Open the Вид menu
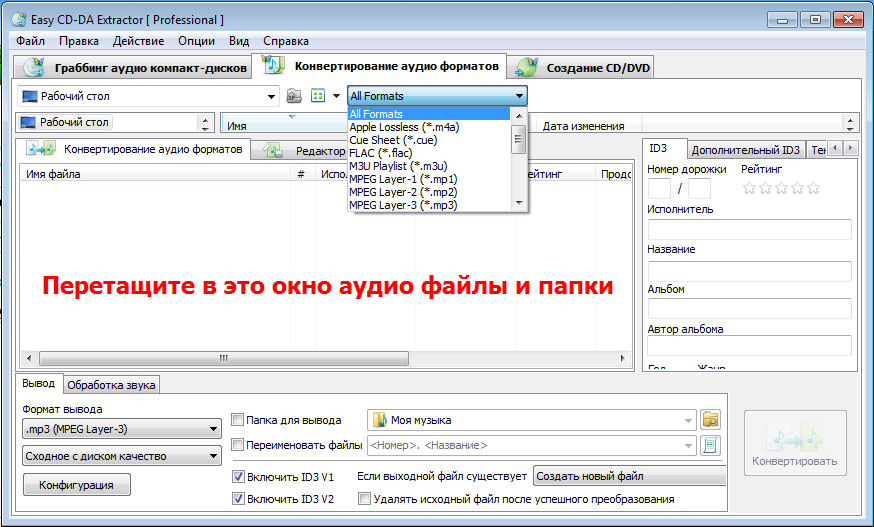The image size is (874, 527). point(239,41)
